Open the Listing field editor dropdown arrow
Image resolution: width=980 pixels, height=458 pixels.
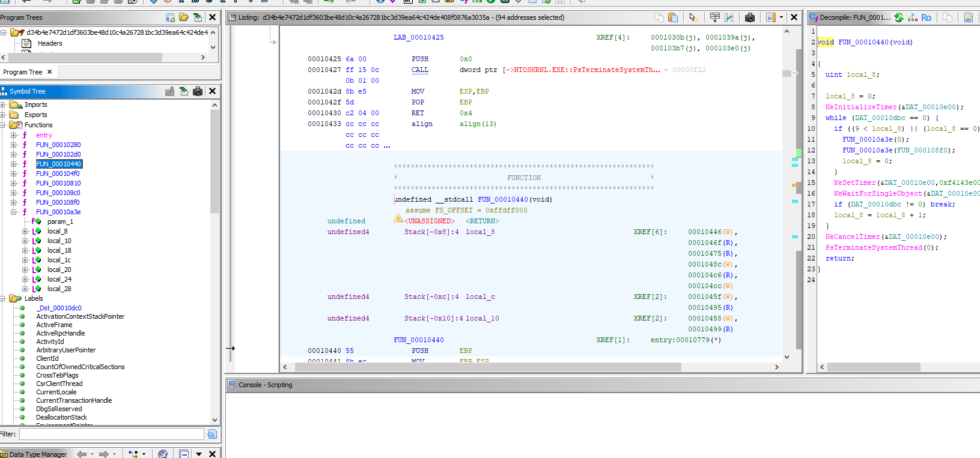[781, 17]
